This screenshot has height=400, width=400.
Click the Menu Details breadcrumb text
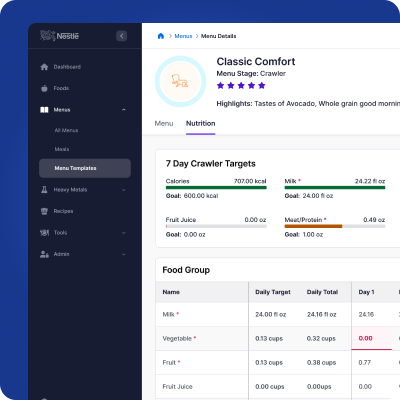219,36
